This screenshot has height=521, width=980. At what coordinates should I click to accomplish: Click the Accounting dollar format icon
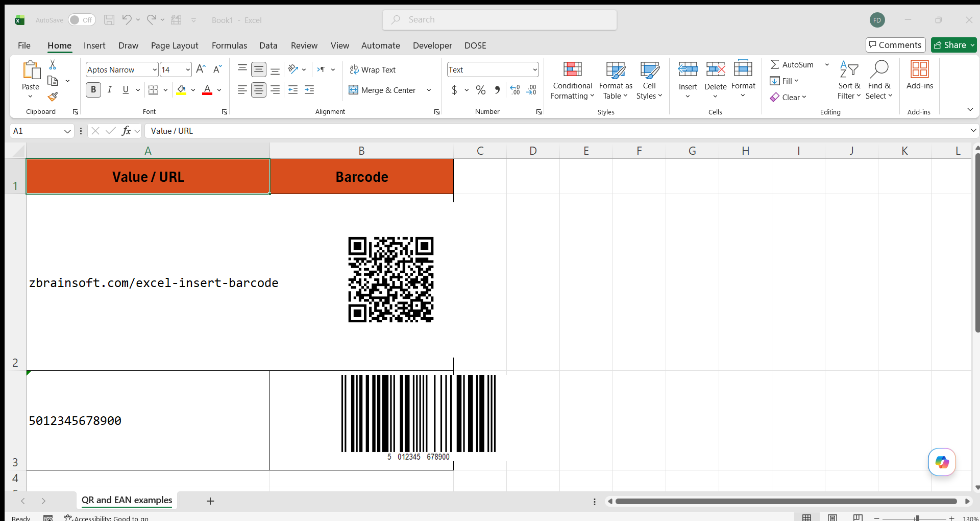click(x=454, y=90)
